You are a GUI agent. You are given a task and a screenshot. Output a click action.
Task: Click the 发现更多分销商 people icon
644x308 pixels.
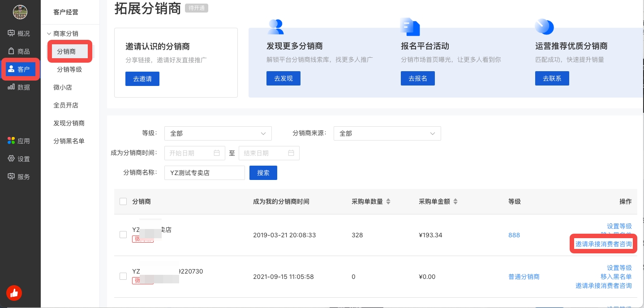[x=275, y=27]
